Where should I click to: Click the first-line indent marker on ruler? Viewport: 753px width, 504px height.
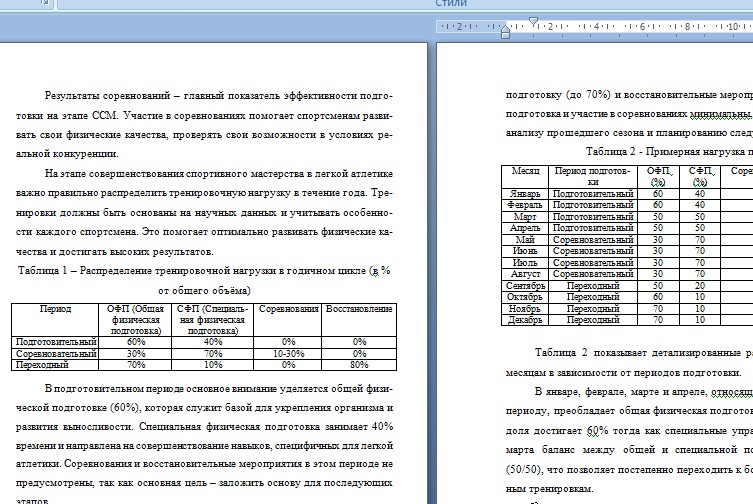534,21
